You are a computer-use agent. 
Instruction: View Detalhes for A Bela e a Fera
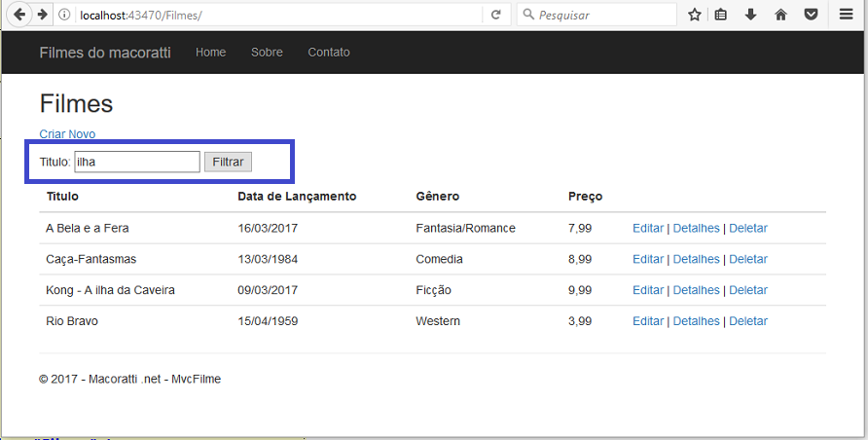tap(696, 228)
